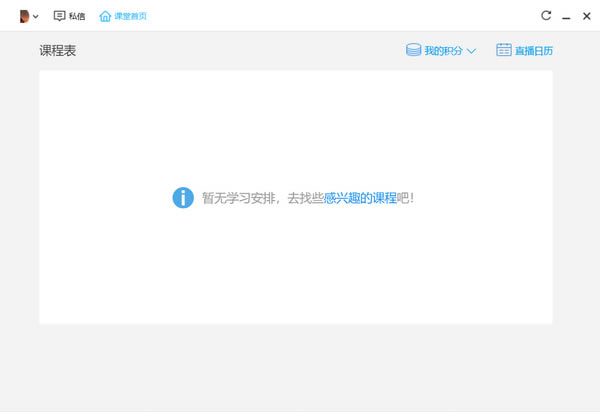Click the 暂无学习安排 message text
The height and width of the screenshot is (412, 600).
(238, 198)
